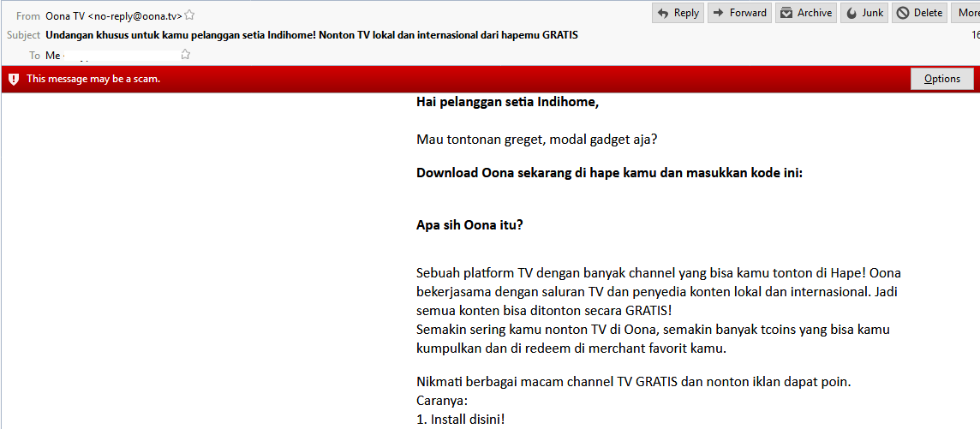
Task: Star the recipient Me contact
Action: coord(185,55)
